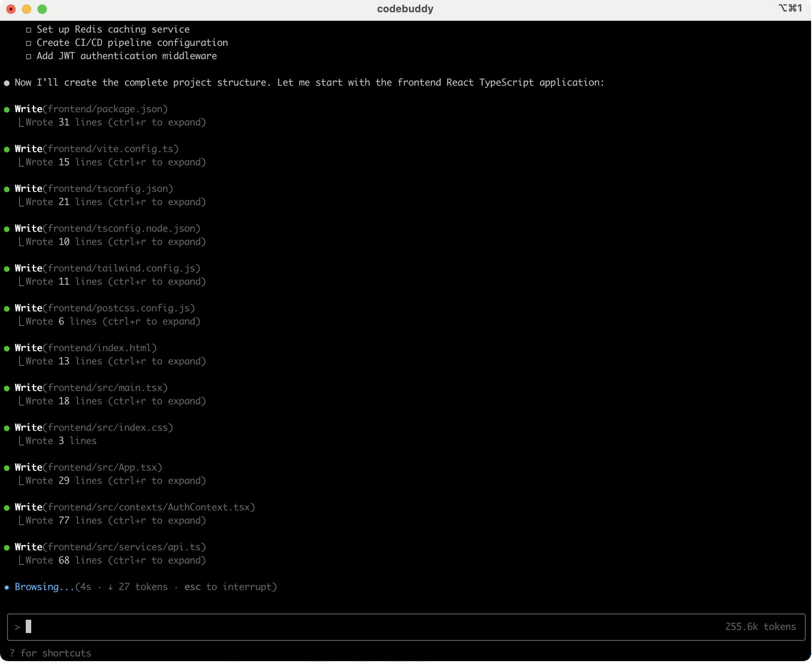The image size is (812, 662).
Task: Expand 'Wrote 11 lines' under tailwind.config.js
Action: tap(116, 282)
